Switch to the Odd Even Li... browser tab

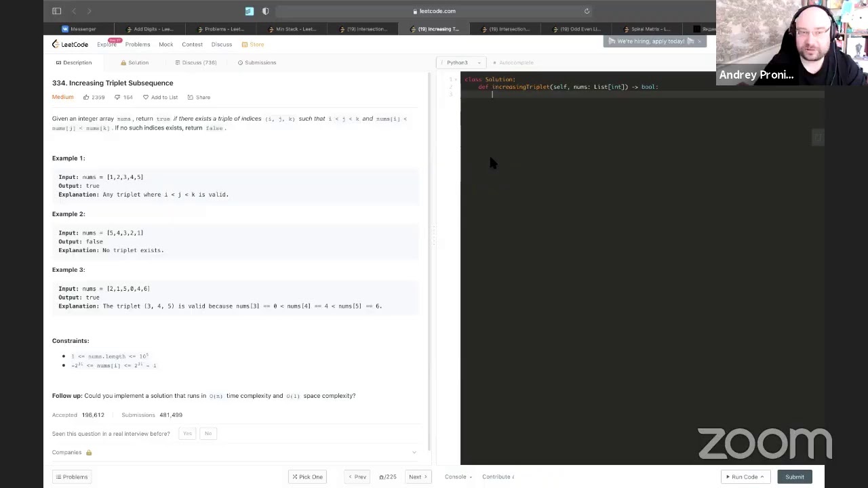(576, 29)
